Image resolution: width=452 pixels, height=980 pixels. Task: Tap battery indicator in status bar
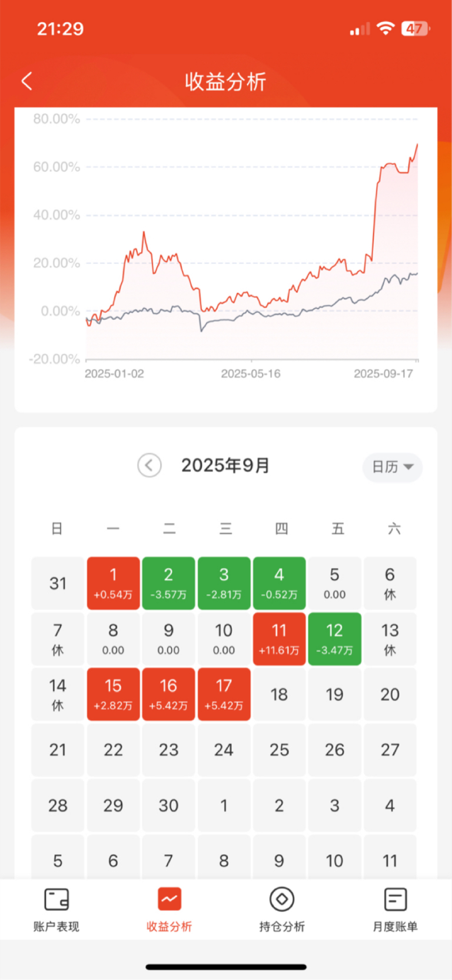(416, 28)
